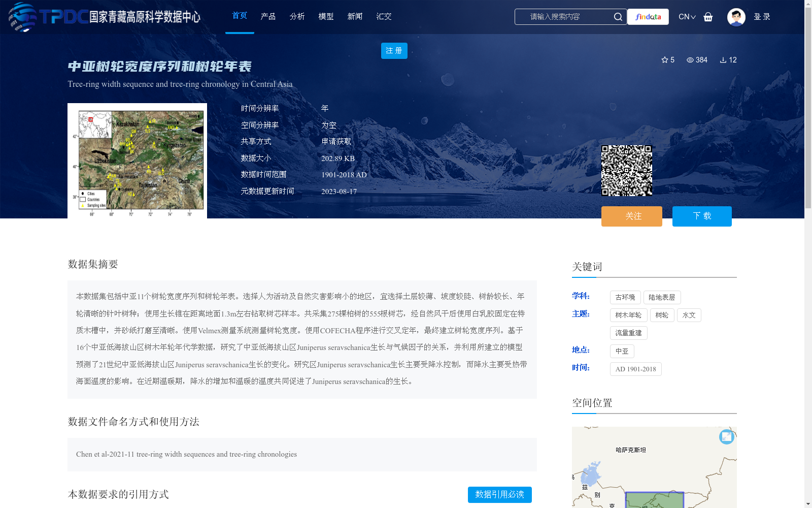Click the 本数据要求的引用方式 heading
The height and width of the screenshot is (508, 812).
click(118, 494)
